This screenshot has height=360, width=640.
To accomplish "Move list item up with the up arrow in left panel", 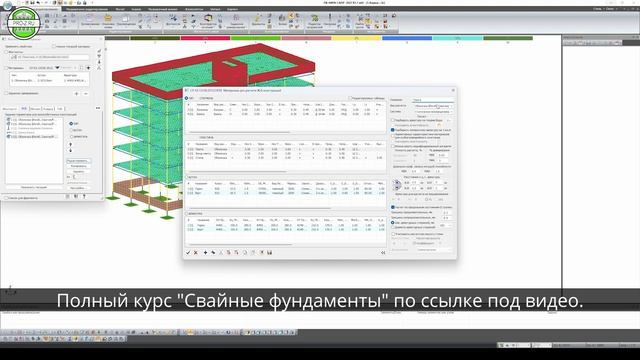I will [71, 144].
